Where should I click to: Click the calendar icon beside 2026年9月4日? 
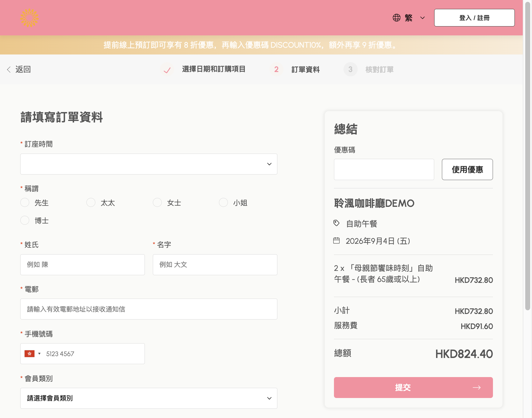point(336,241)
